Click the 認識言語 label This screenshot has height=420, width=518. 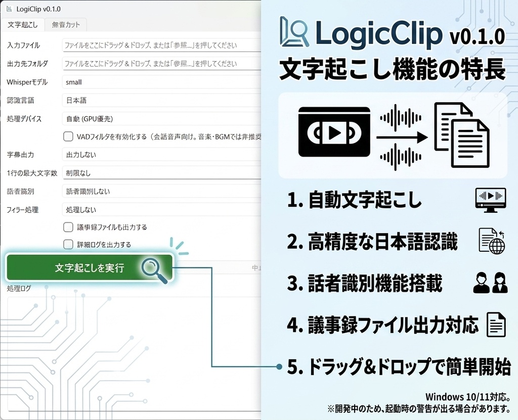20,101
